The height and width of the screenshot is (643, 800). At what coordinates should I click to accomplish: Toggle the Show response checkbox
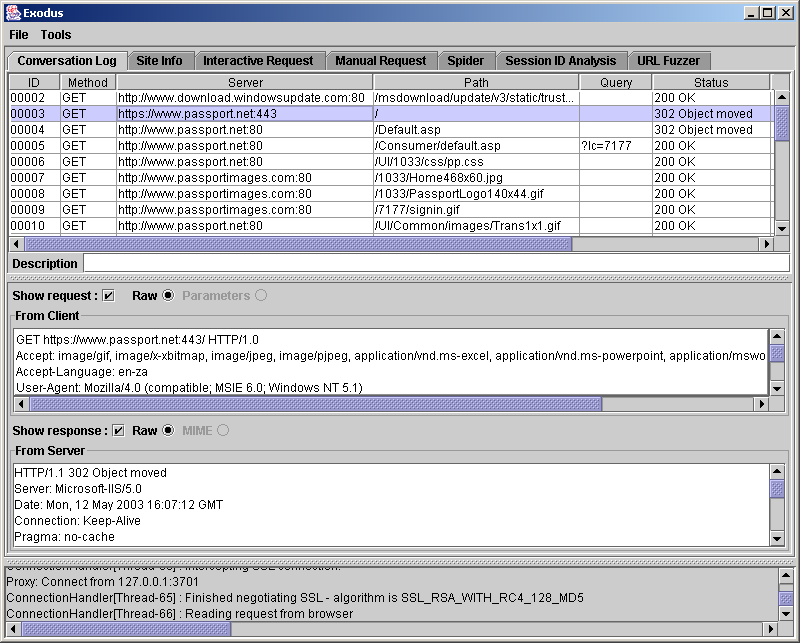[x=119, y=431]
